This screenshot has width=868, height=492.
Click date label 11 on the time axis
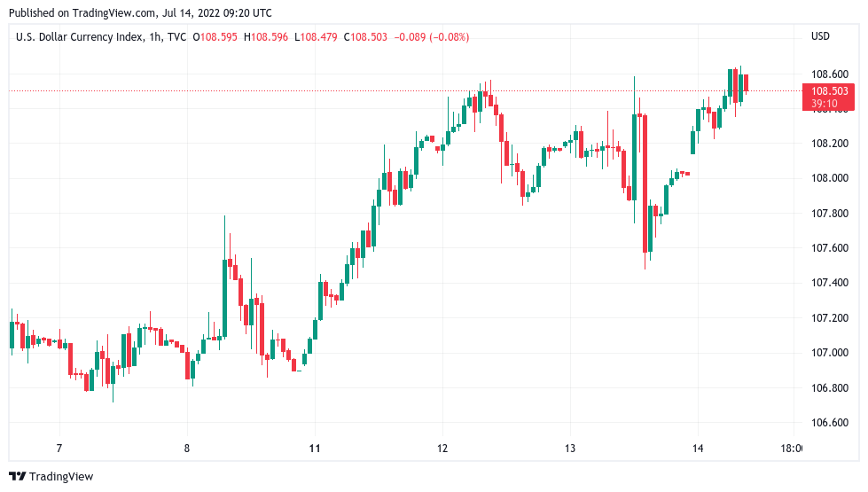coord(315,449)
